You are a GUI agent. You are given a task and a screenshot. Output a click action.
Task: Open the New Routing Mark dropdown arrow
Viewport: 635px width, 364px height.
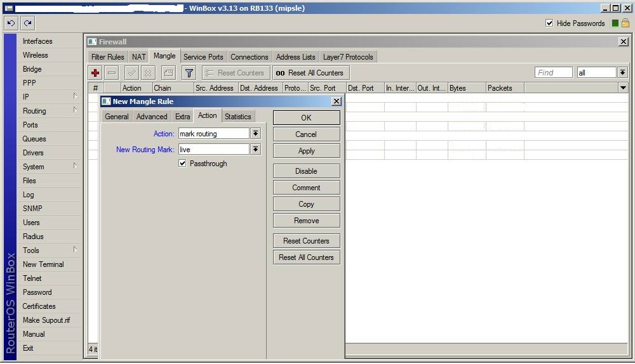click(255, 150)
